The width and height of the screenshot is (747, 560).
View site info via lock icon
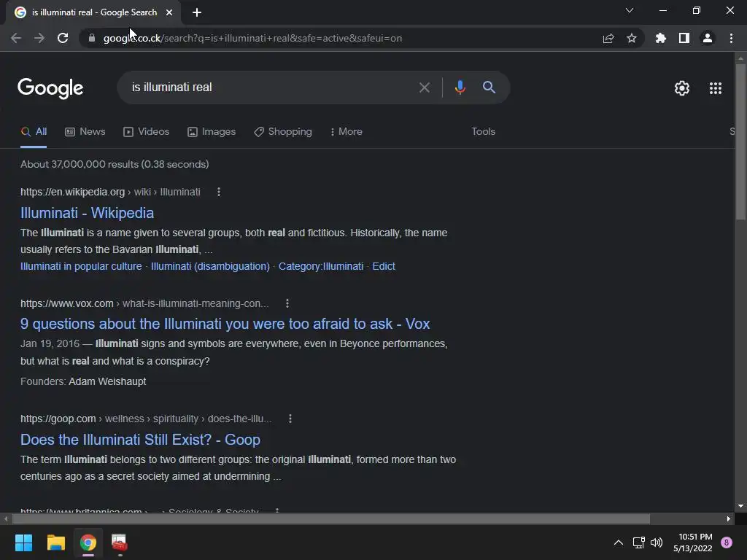click(x=92, y=38)
